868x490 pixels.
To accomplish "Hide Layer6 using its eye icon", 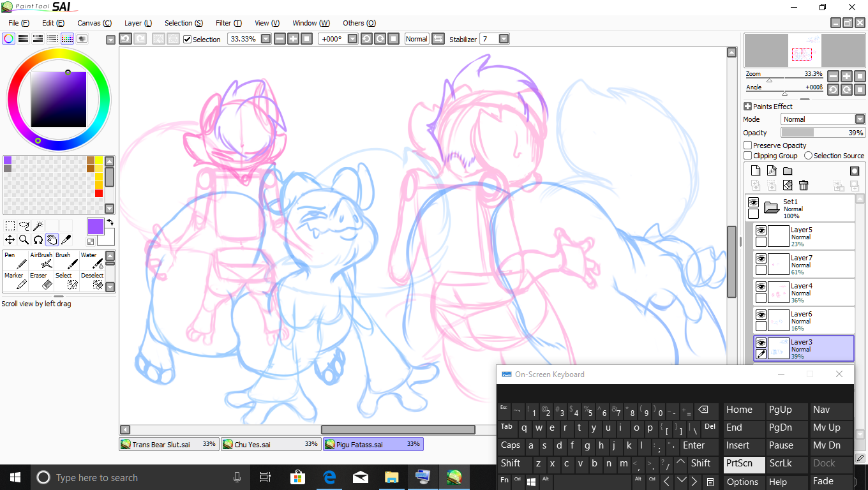I will (761, 315).
